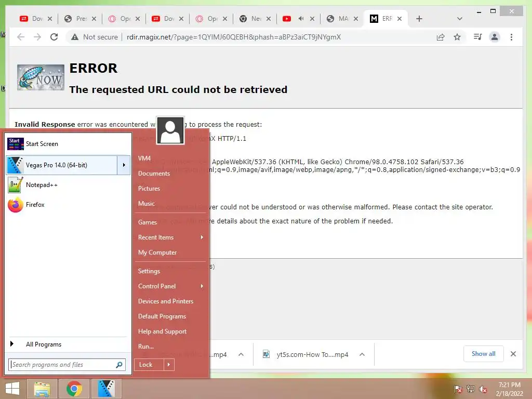Click the Windows Start button on taskbar
This screenshot has height=399, width=532.
tap(12, 389)
